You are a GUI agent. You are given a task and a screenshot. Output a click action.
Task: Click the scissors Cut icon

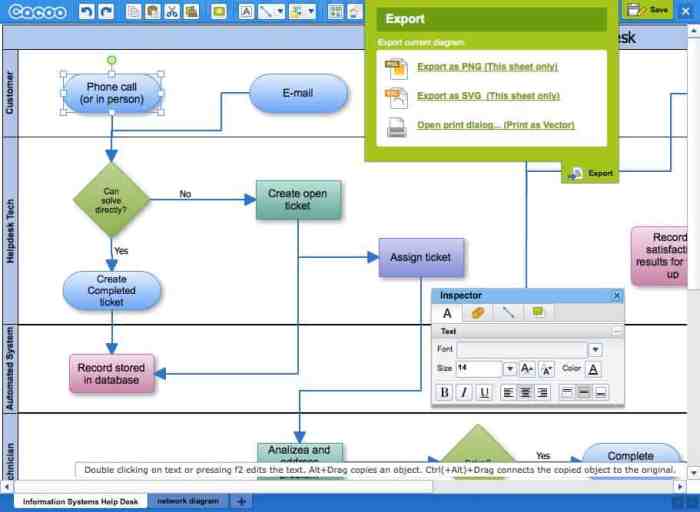(x=171, y=12)
